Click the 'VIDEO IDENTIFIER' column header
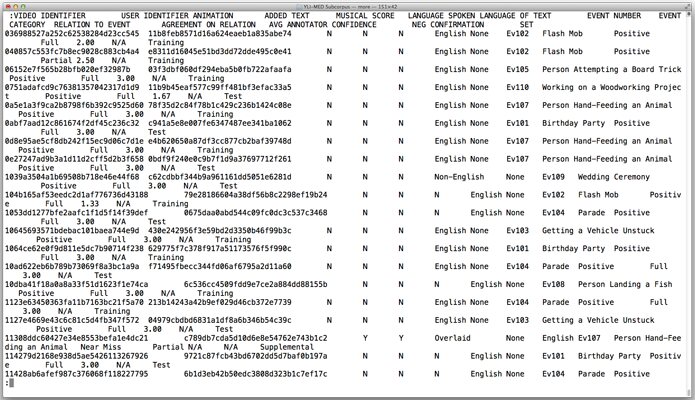695x400 pixels. tap(50, 16)
